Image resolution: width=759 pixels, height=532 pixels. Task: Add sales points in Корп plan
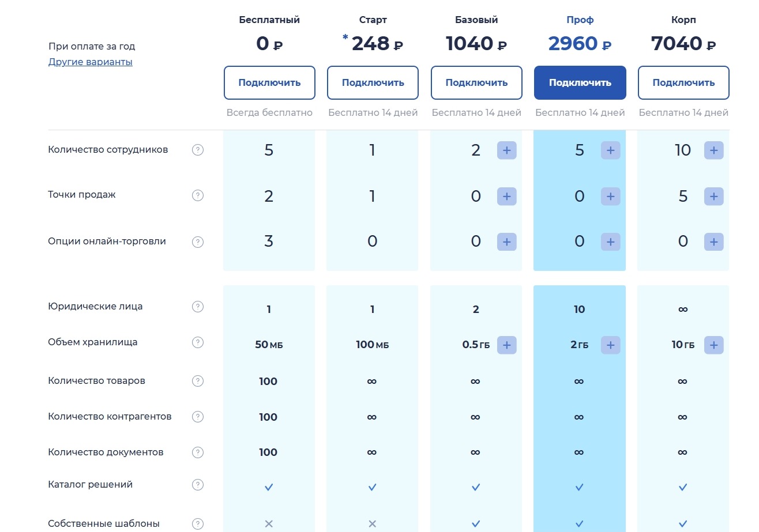pos(714,196)
